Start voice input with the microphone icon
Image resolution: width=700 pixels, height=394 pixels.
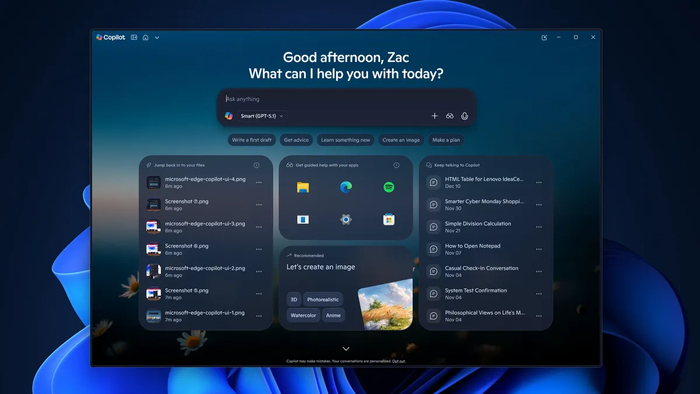[465, 116]
